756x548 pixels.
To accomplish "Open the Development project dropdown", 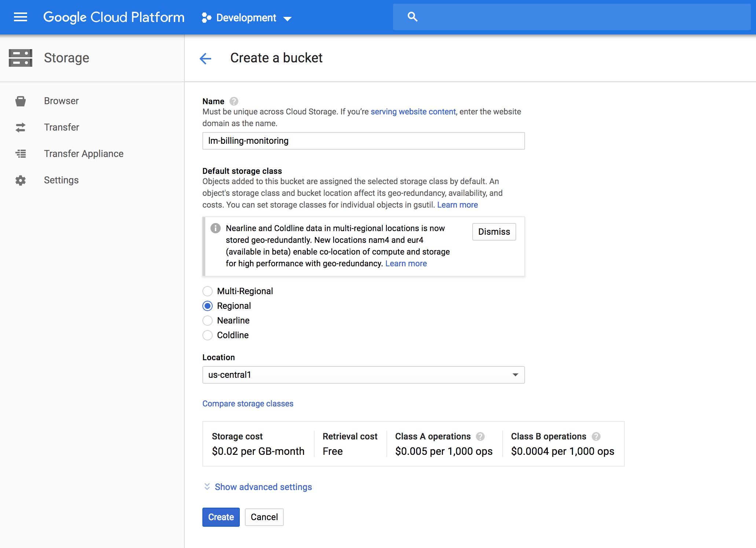I will (247, 18).
